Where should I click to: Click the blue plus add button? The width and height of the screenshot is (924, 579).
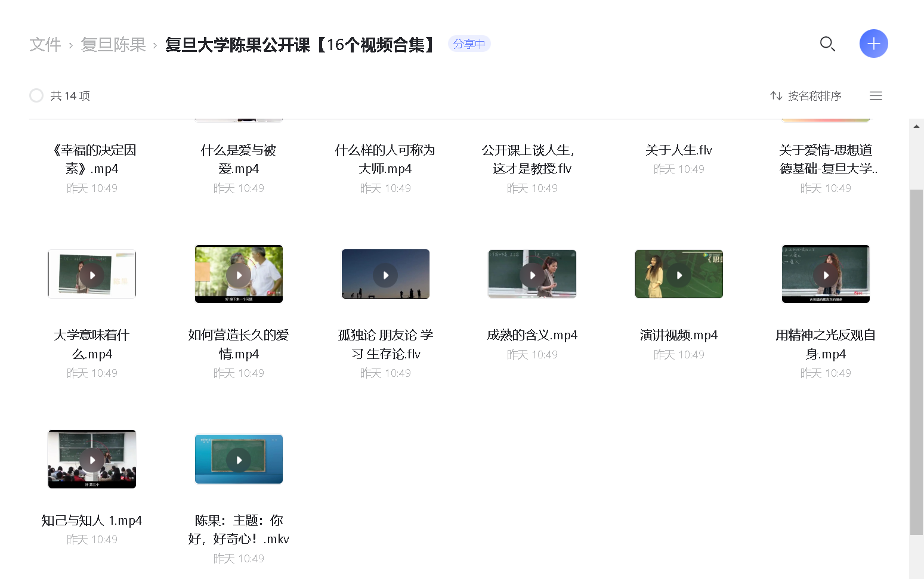(873, 44)
